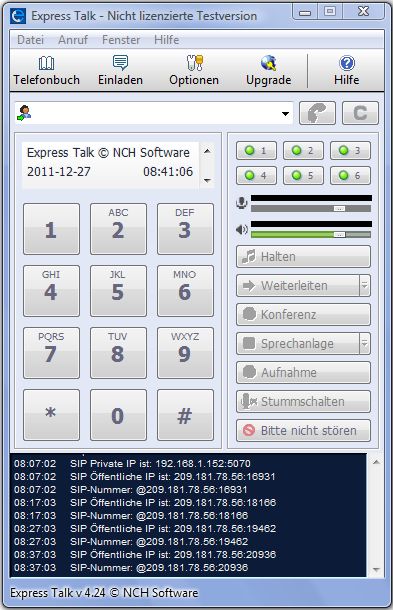
Task: Toggle Bitte nicht stören mode
Action: click(x=303, y=431)
